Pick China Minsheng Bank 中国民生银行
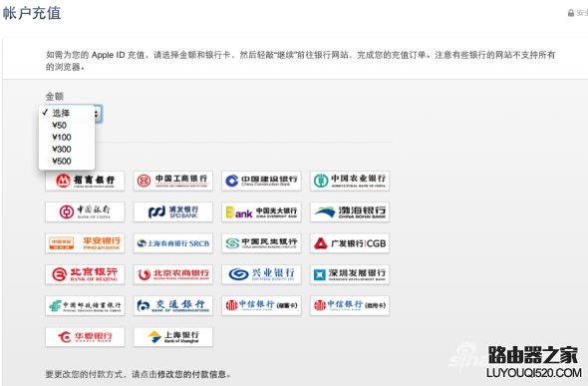The height and width of the screenshot is (386, 588). click(x=261, y=243)
